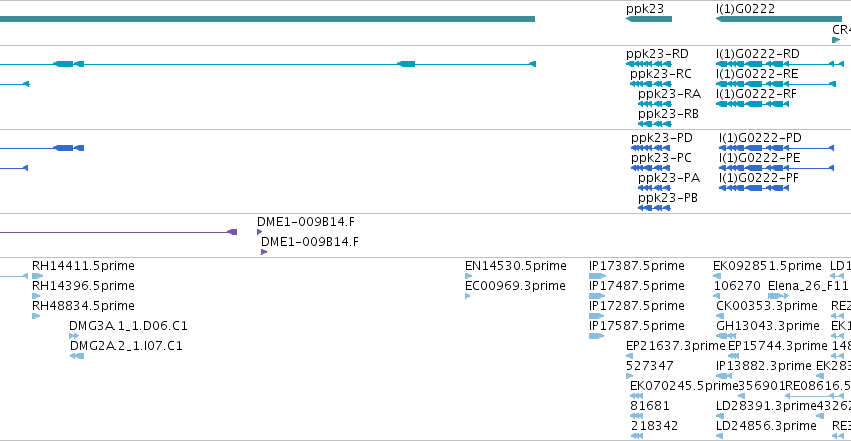Screen dimensions: 851x441
Task: Click the long unlabeled teal gene bar
Action: [x=268, y=19]
